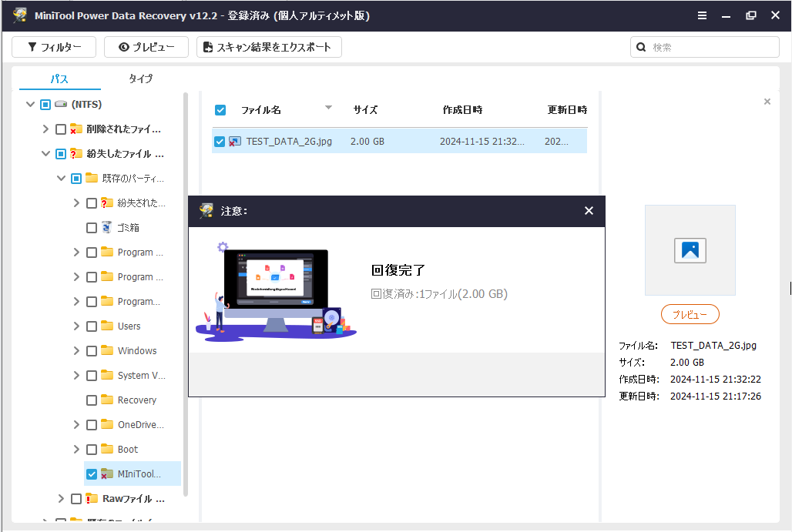792x532 pixels.
Task: Close the 注意 dialog with X
Action: click(589, 211)
